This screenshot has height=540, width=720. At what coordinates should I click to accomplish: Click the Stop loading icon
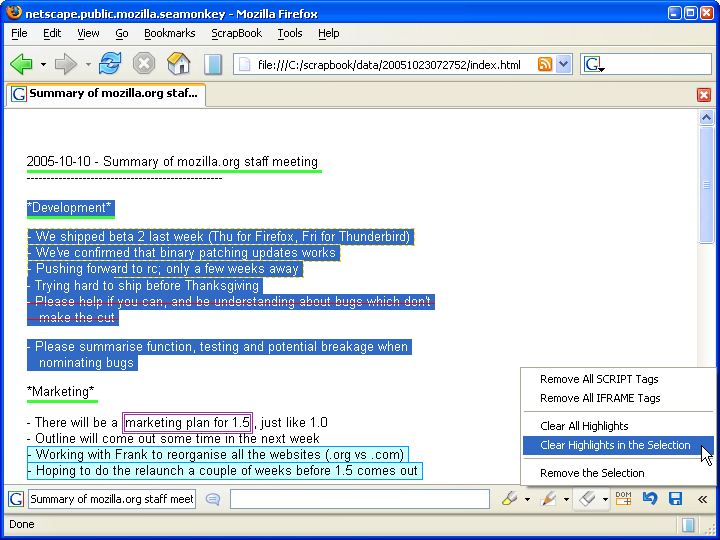(144, 63)
